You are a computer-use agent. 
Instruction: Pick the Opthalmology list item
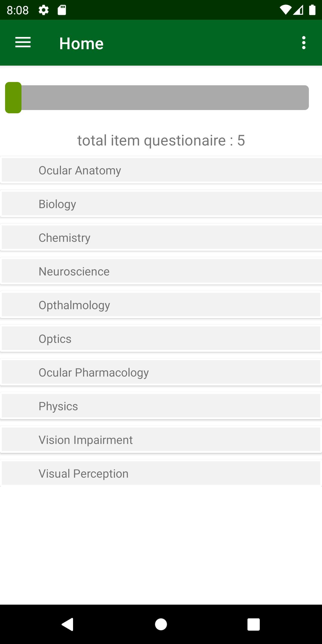point(161,305)
